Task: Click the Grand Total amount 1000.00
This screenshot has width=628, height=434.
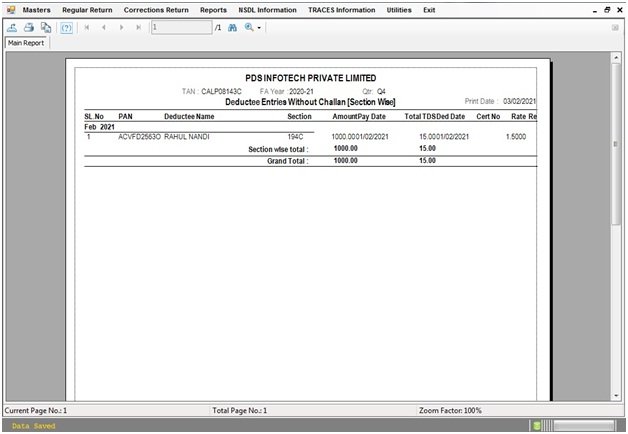Action: pos(346,161)
